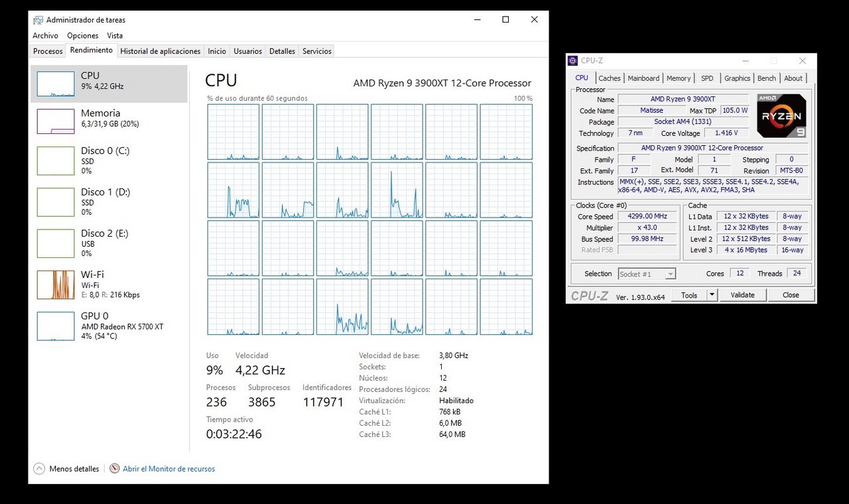Select Memoria in the performance sidebar
849x504 pixels.
[109, 121]
